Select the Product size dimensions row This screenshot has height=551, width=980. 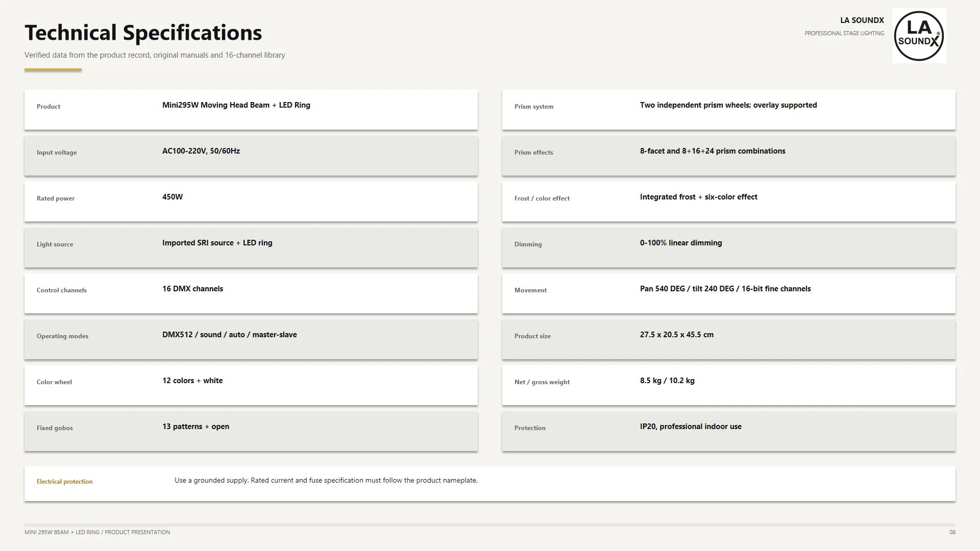coord(729,339)
